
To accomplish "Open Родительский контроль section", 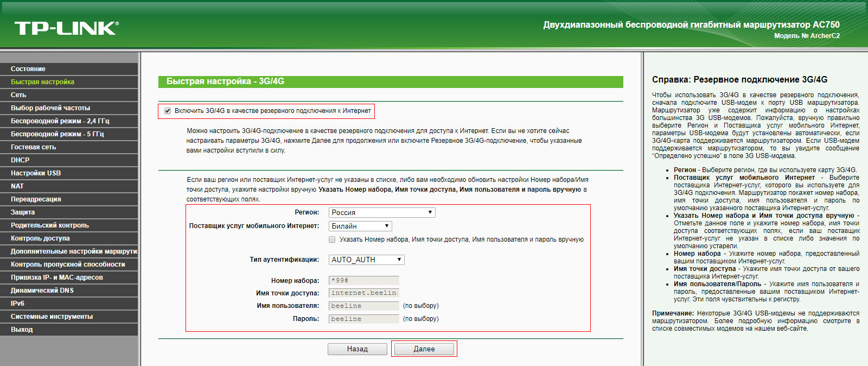I will click(x=69, y=225).
